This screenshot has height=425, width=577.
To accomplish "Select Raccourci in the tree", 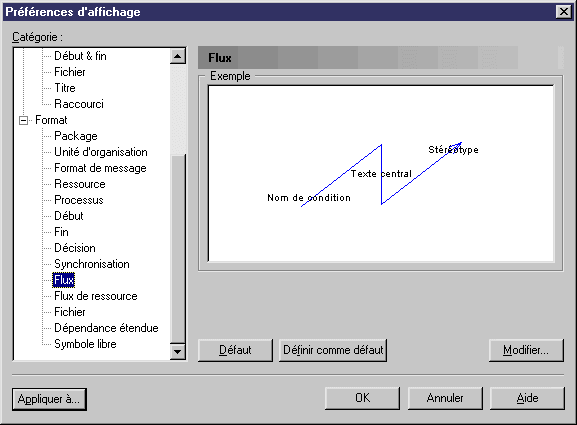I will pyautogui.click(x=79, y=104).
